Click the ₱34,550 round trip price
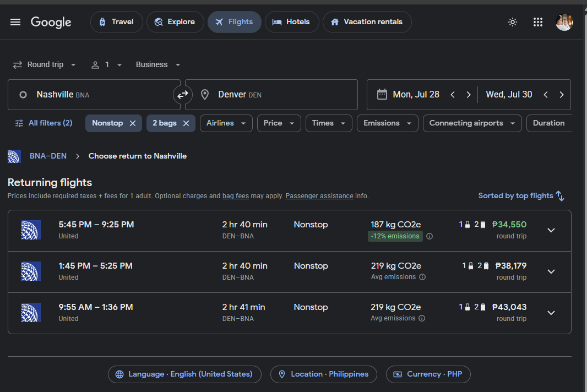Viewport: 587px width, 392px height. tap(509, 225)
